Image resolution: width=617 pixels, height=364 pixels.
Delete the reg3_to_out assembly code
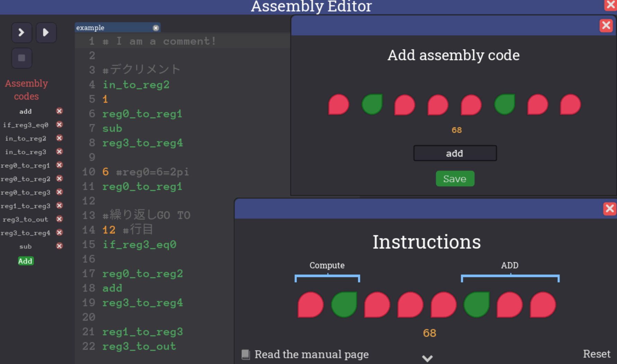point(60,219)
